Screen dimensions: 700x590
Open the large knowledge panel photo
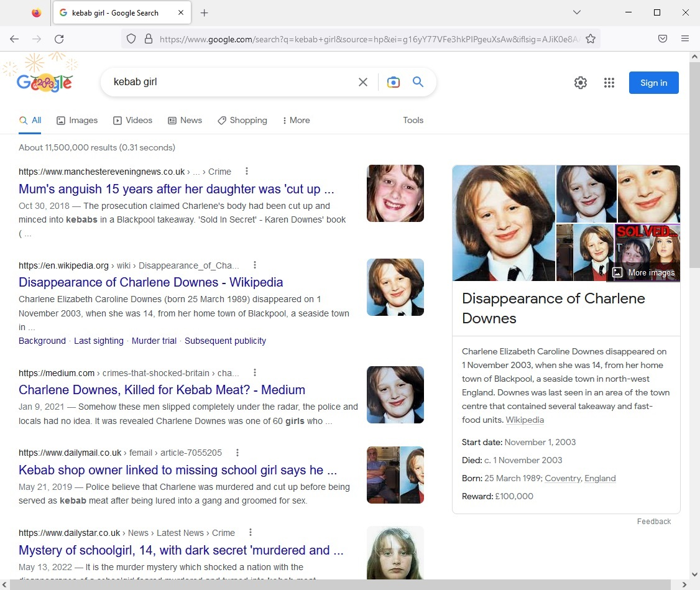point(504,223)
